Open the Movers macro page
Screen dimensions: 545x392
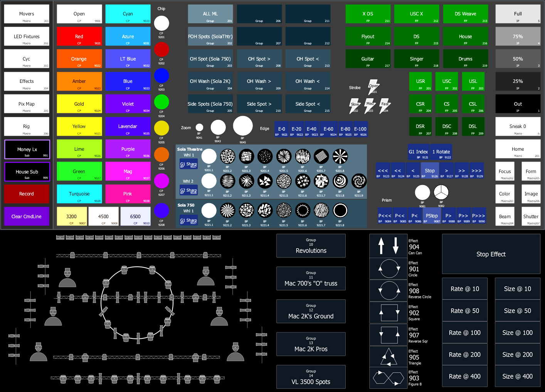27,14
